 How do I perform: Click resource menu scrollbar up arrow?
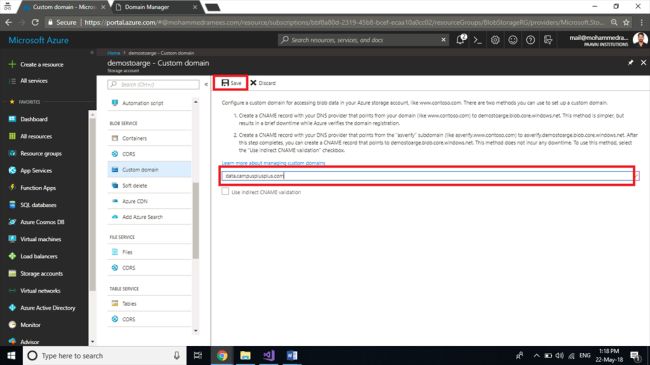click(x=196, y=102)
